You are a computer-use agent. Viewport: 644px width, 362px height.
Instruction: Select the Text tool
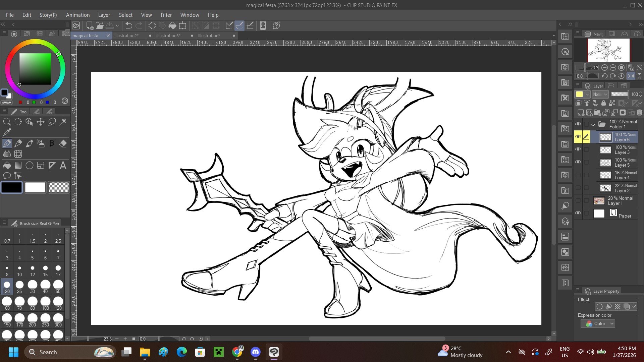click(x=63, y=165)
